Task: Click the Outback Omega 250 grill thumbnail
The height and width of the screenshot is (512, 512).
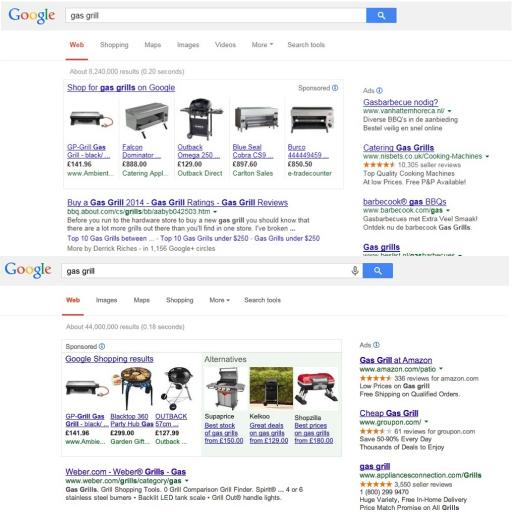Action: [201, 119]
